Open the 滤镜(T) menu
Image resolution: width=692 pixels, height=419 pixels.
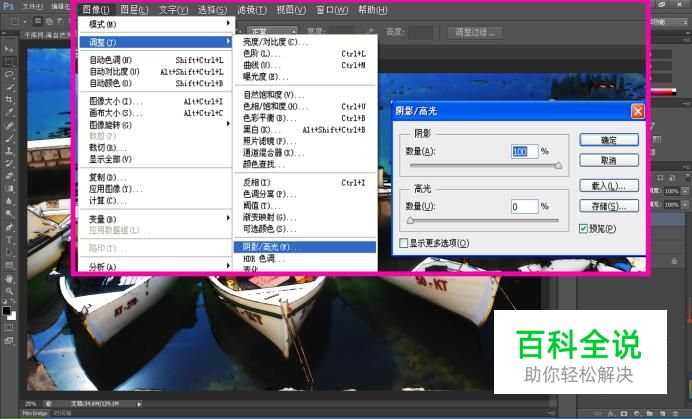click(x=252, y=9)
